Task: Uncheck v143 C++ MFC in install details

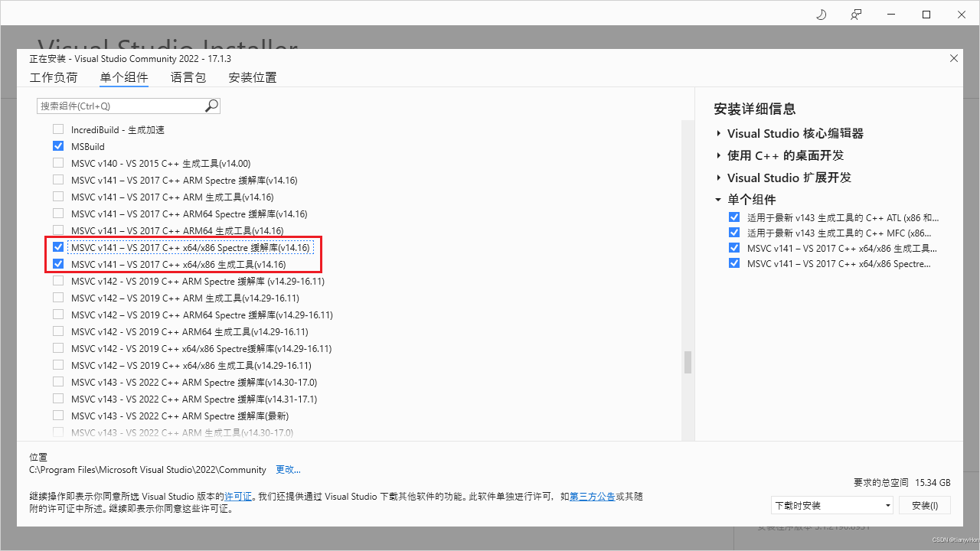Action: tap(735, 233)
